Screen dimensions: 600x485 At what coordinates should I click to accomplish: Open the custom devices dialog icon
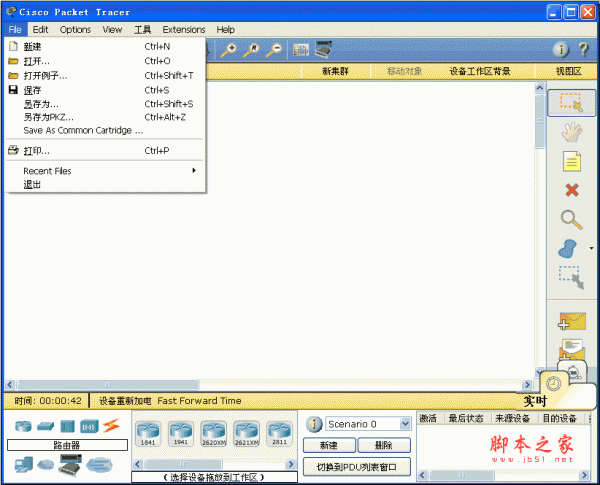[x=324, y=49]
